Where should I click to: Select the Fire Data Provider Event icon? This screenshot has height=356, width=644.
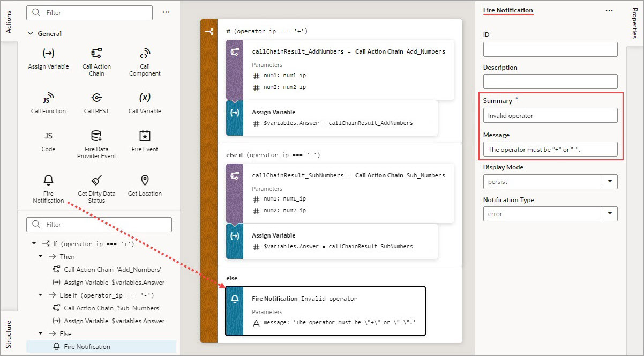(96, 137)
